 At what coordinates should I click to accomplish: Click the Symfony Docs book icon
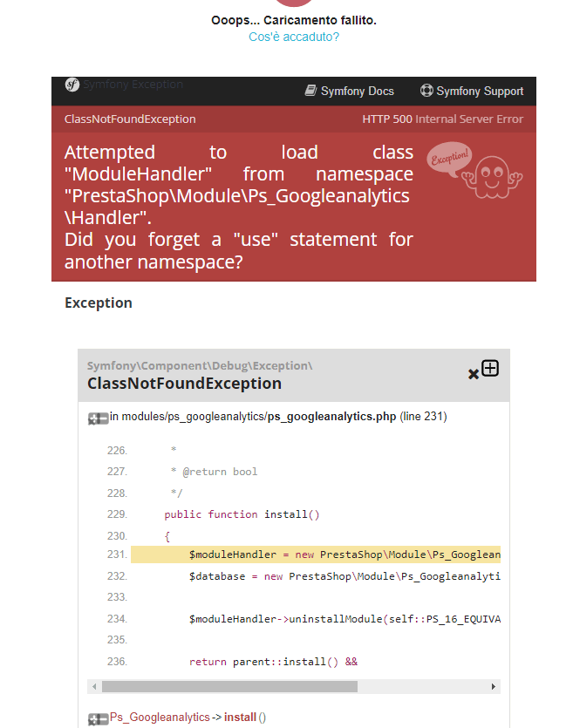pyautogui.click(x=310, y=90)
